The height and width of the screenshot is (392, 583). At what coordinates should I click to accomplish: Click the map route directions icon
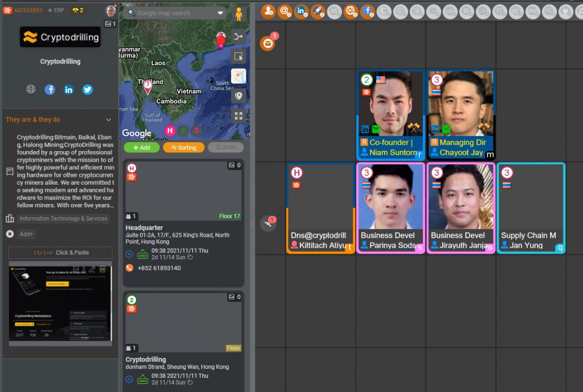tap(238, 37)
